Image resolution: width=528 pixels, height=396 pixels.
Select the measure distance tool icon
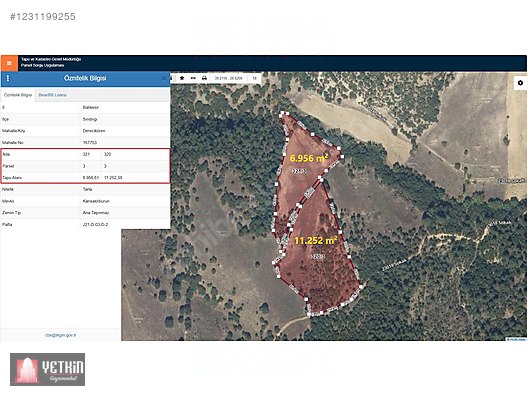(193, 78)
